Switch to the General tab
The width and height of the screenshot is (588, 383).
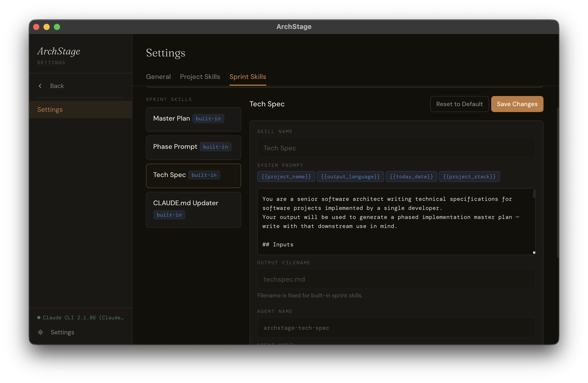158,77
